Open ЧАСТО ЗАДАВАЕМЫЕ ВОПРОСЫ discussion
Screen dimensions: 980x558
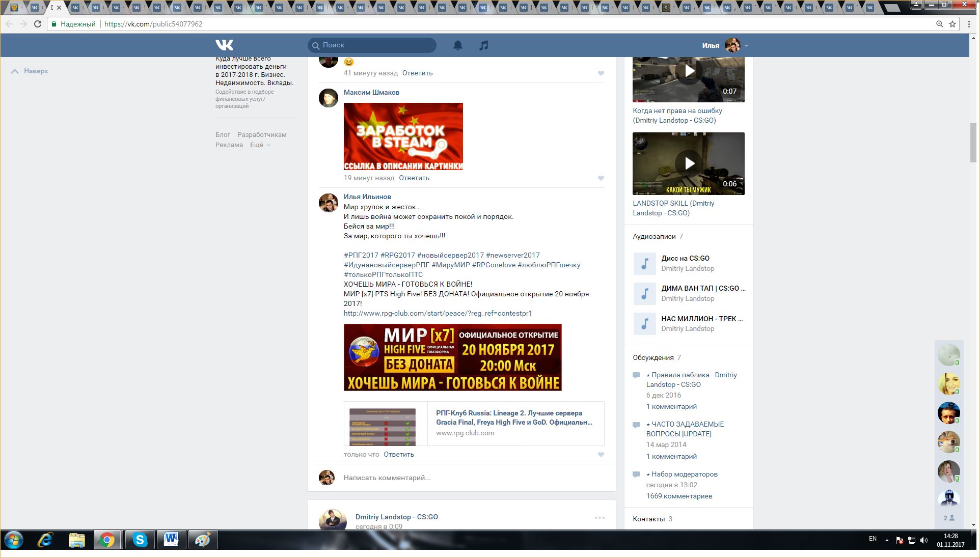(x=685, y=429)
